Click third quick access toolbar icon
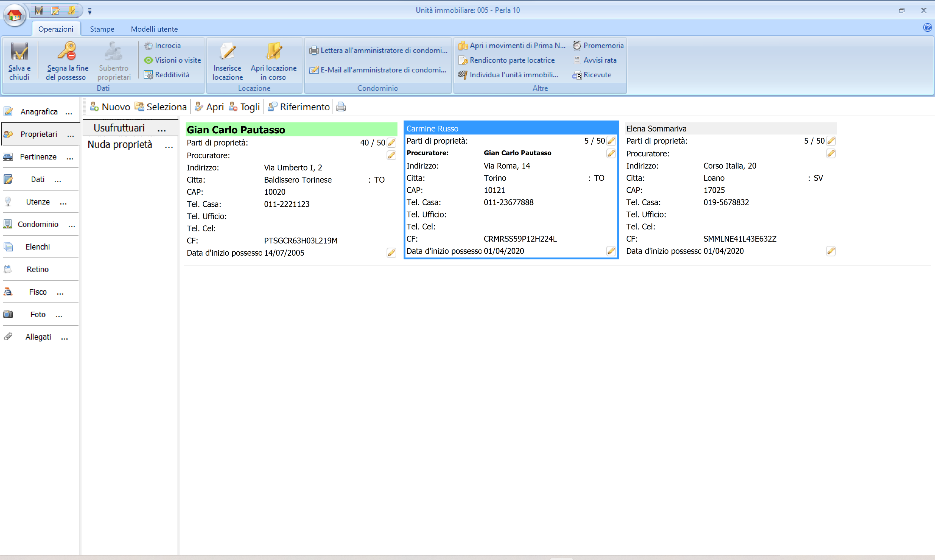The height and width of the screenshot is (560, 935). coord(71,11)
